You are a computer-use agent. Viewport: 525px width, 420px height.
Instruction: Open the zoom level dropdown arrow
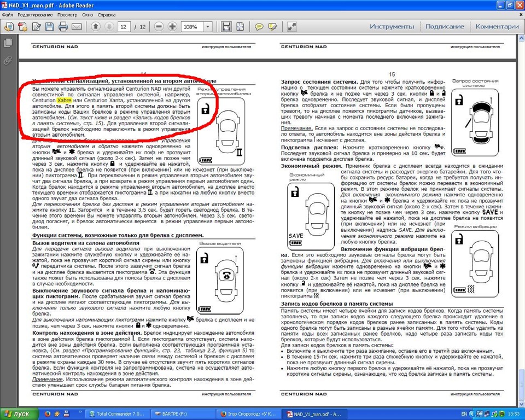tap(208, 26)
